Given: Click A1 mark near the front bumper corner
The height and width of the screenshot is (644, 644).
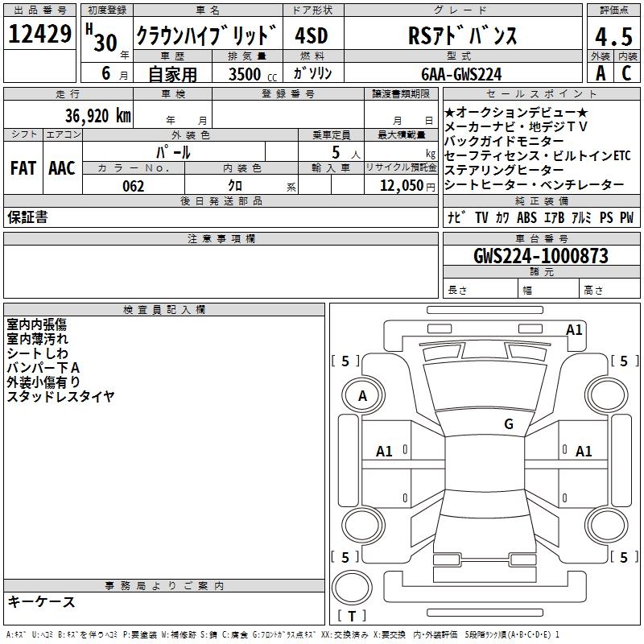Looking at the screenshot, I should [574, 329].
